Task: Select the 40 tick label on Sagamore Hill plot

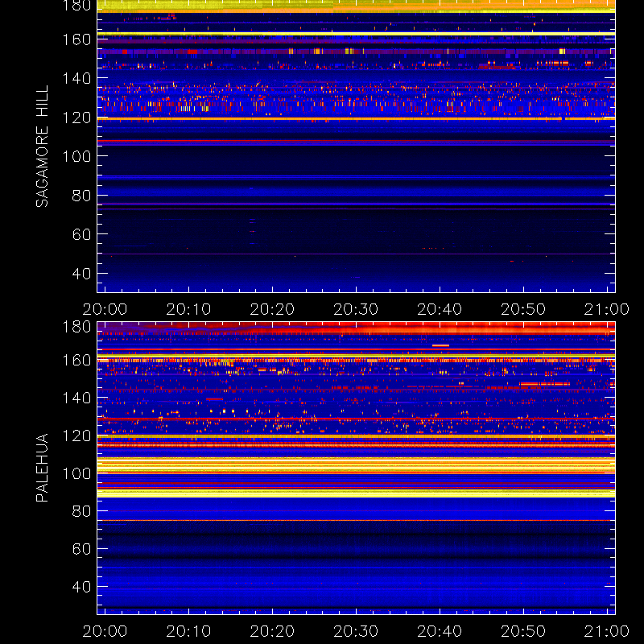Action: pos(81,274)
